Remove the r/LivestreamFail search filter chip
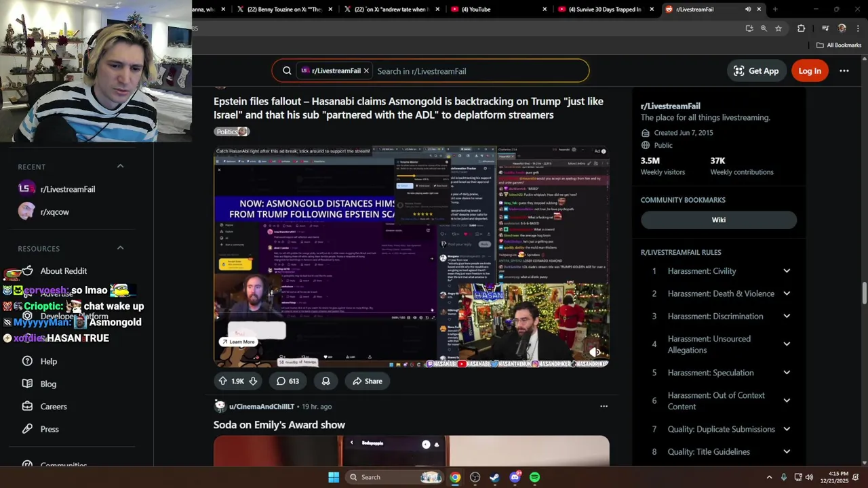 (x=366, y=70)
